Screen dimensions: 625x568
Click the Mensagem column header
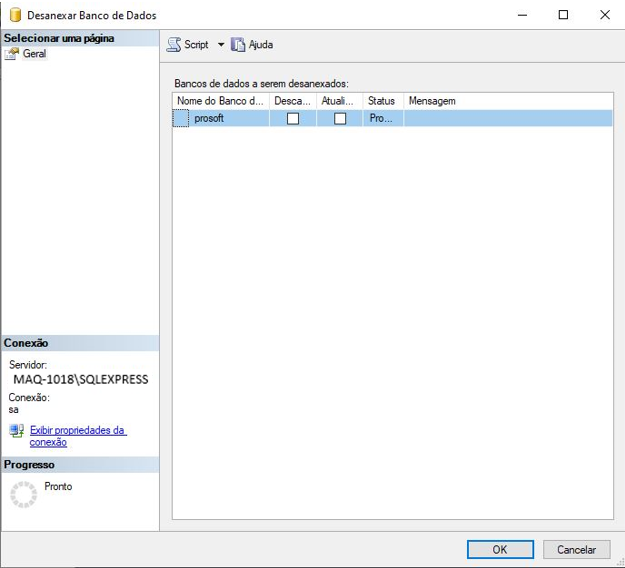coord(432,101)
